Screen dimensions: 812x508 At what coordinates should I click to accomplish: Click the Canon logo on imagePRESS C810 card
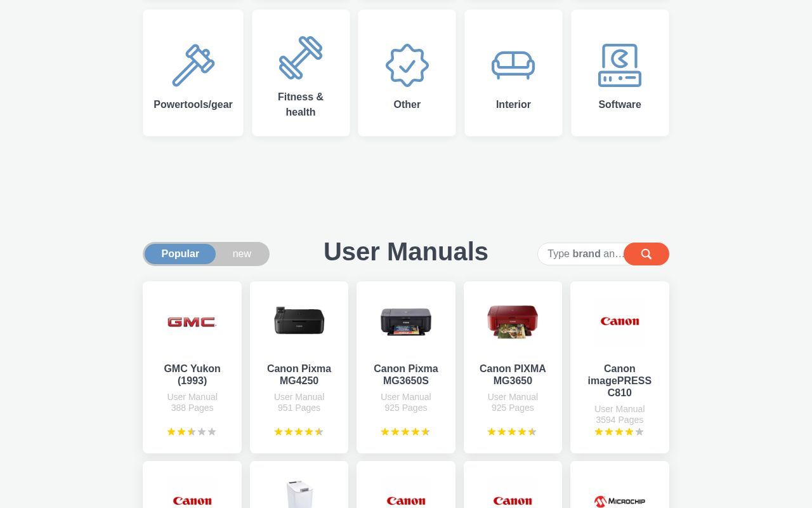coord(620,321)
